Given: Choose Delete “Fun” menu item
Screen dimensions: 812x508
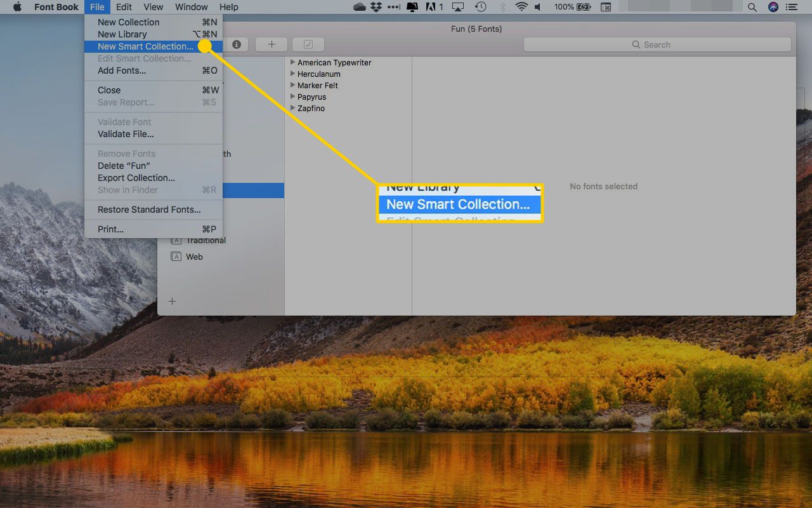Looking at the screenshot, I should coord(154,166).
